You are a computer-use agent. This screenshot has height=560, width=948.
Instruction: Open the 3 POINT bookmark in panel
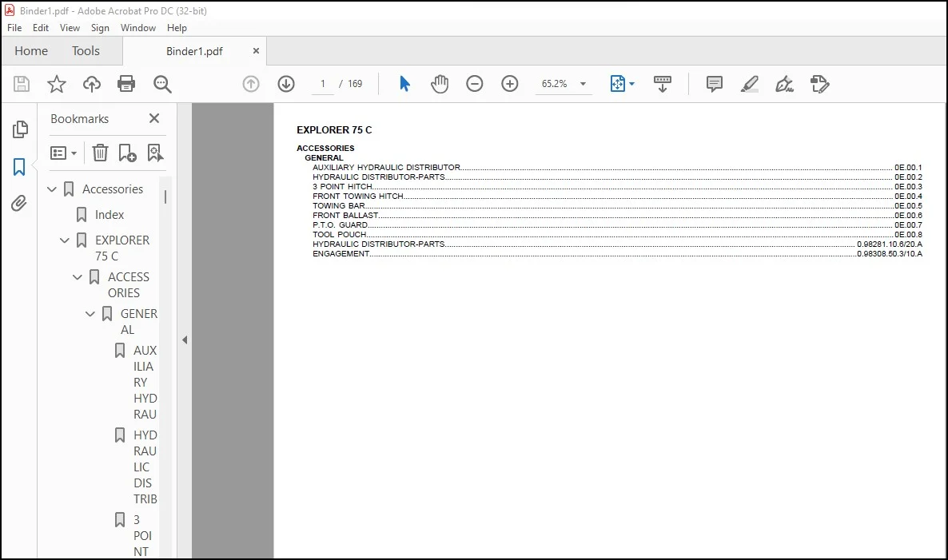click(x=142, y=536)
